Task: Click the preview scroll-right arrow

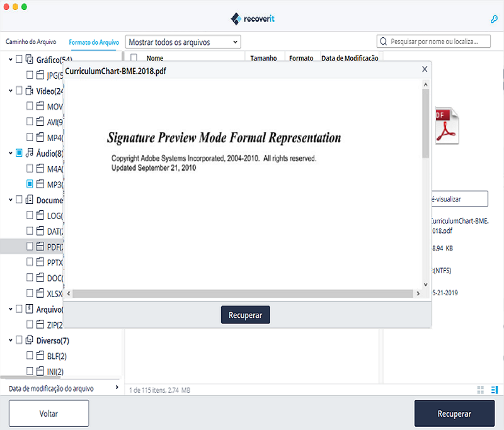Action: tap(418, 293)
